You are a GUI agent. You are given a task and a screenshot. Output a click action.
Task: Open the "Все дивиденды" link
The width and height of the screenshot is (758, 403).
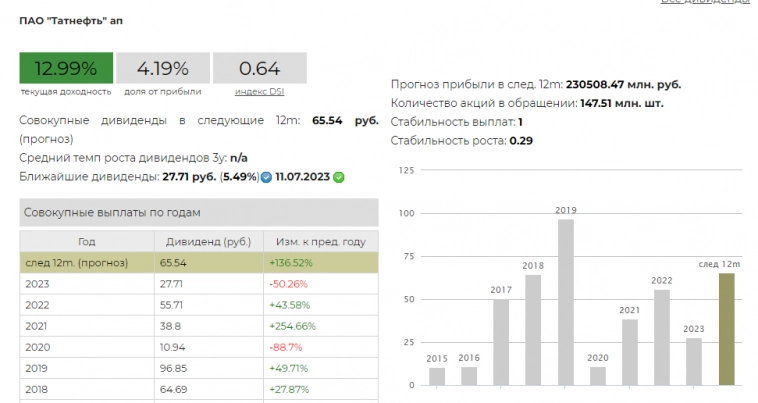[704, 2]
